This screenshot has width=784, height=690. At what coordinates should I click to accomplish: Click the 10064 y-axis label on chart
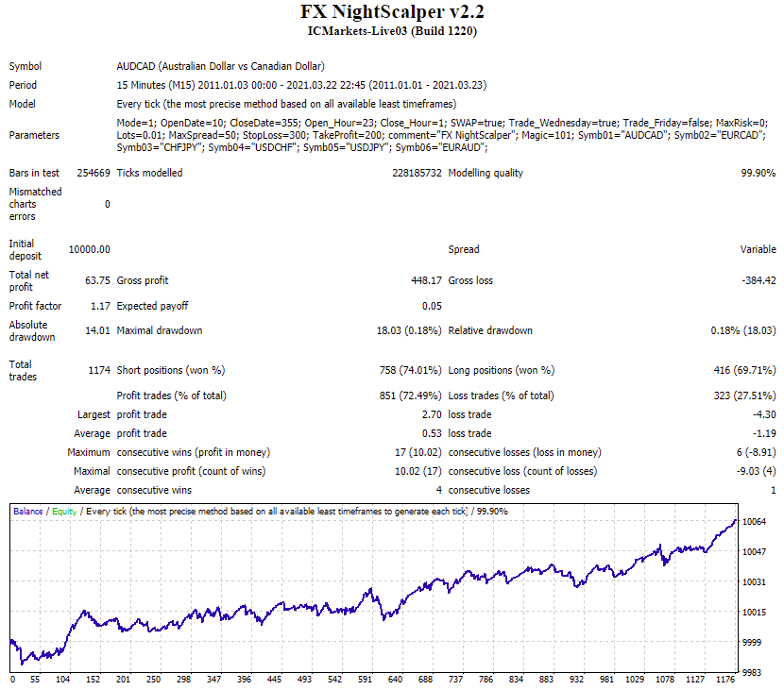click(754, 522)
